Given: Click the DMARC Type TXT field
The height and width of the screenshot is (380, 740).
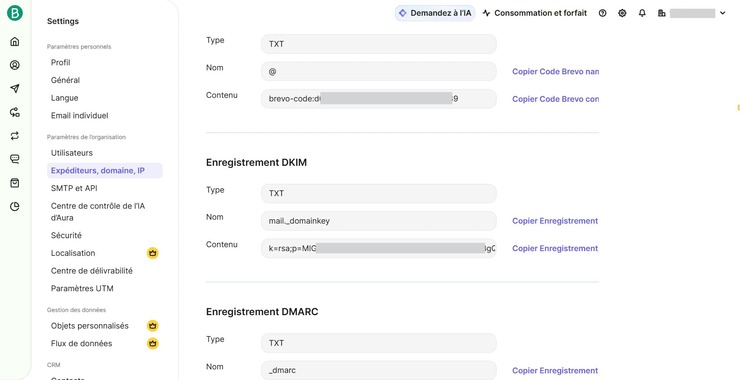Looking at the screenshot, I should pyautogui.click(x=378, y=343).
